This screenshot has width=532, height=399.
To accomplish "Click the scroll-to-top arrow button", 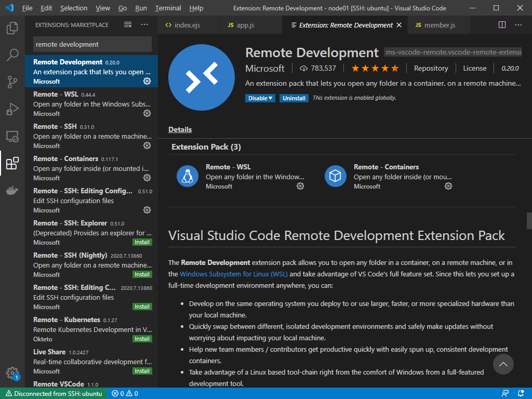I will (503, 364).
